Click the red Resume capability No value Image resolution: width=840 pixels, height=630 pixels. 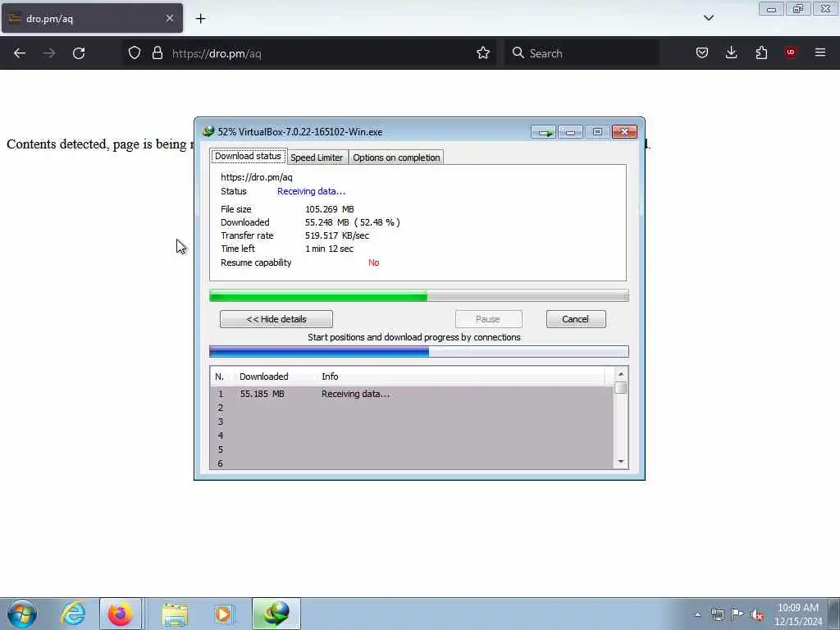[373, 262]
